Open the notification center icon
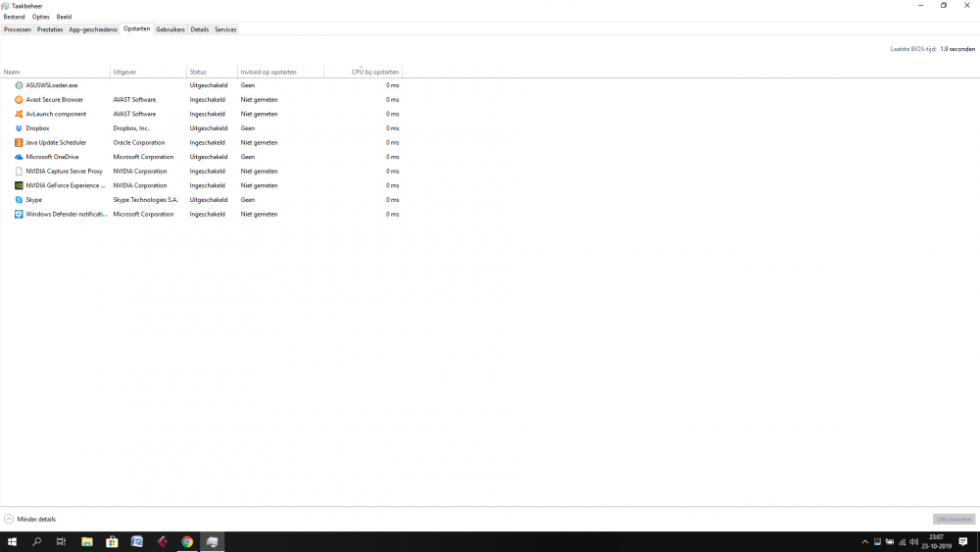The width and height of the screenshot is (980, 552). [963, 542]
